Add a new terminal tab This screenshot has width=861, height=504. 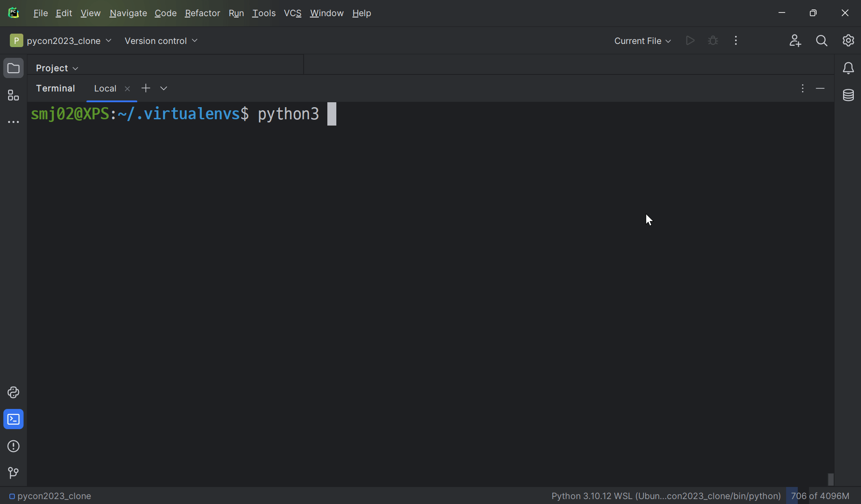point(146,88)
